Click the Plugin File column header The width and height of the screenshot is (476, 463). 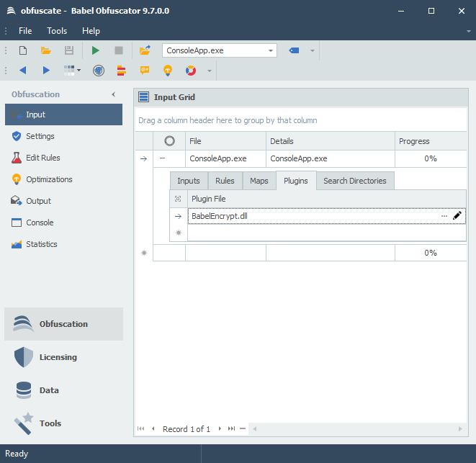(327, 199)
